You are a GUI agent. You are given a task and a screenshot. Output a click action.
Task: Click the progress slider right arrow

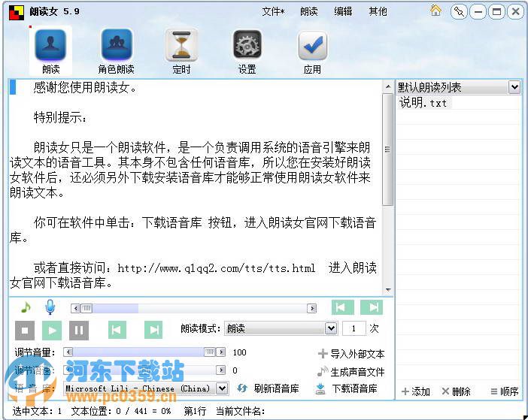[x=312, y=308]
